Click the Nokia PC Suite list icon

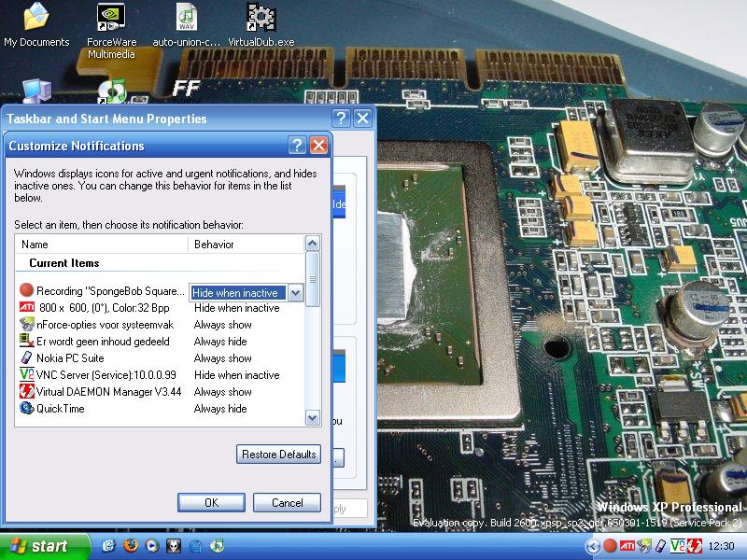[27, 357]
